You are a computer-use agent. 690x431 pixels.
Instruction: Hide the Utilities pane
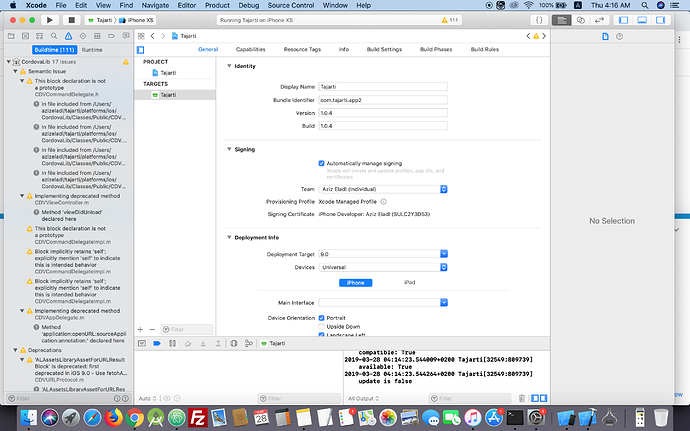click(661, 20)
